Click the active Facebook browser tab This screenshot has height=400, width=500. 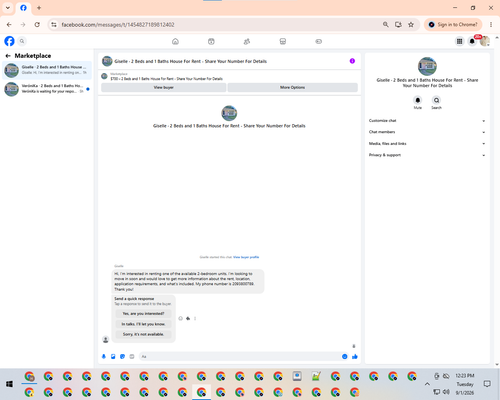pos(23,8)
